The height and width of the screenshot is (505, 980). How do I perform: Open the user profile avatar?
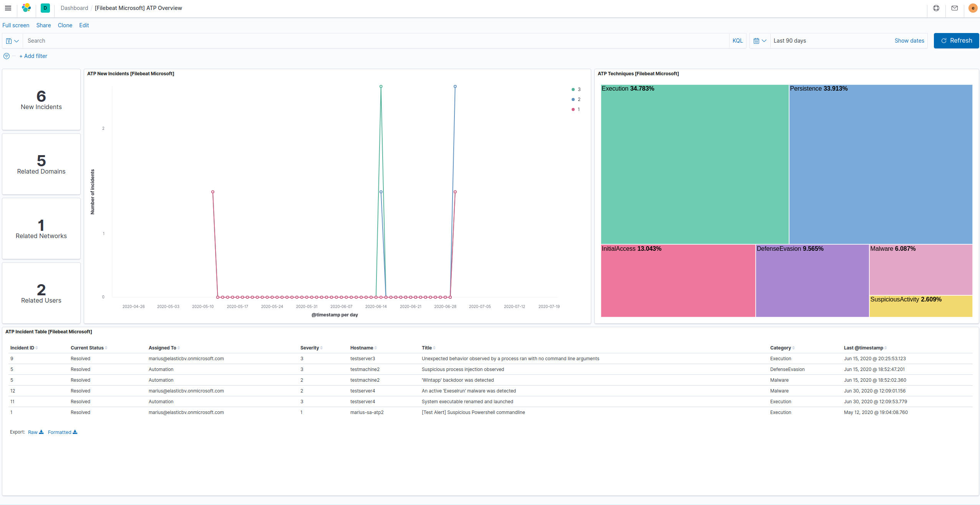pos(972,8)
